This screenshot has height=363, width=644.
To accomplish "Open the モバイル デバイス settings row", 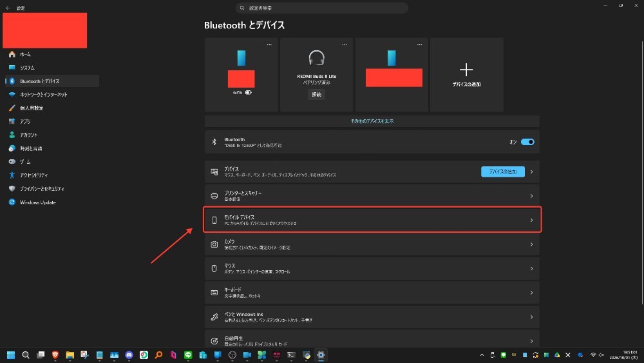I will click(372, 221).
